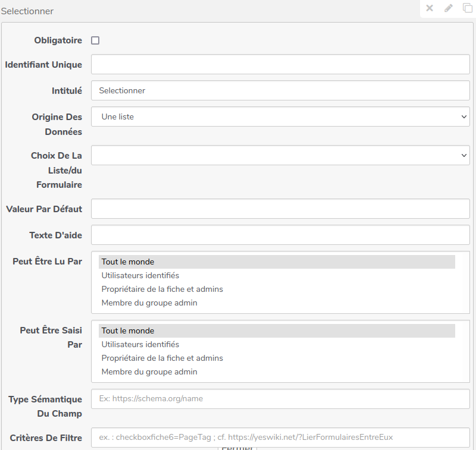Click the pencil edit icon
The height and width of the screenshot is (450, 476).
[449, 8]
